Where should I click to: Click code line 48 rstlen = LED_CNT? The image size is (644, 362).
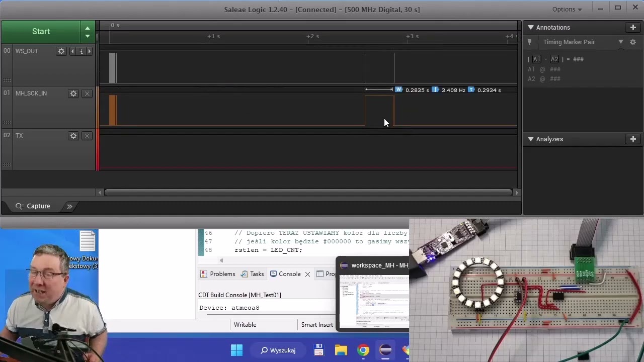point(268,250)
